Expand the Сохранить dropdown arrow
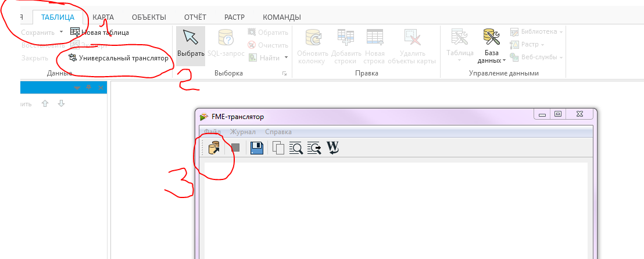The image size is (644, 259). (61, 32)
